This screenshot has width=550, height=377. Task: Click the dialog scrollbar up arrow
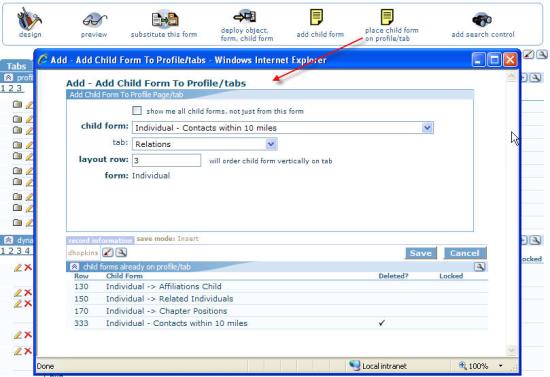tap(511, 77)
